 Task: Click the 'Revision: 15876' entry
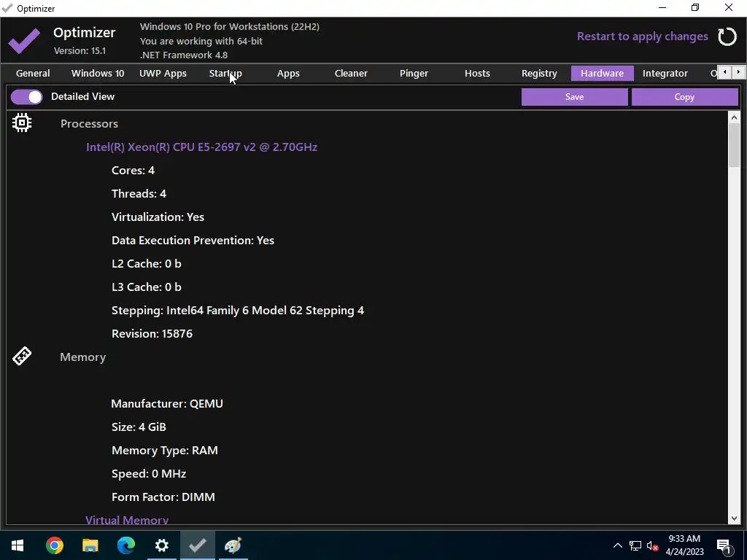click(x=152, y=334)
